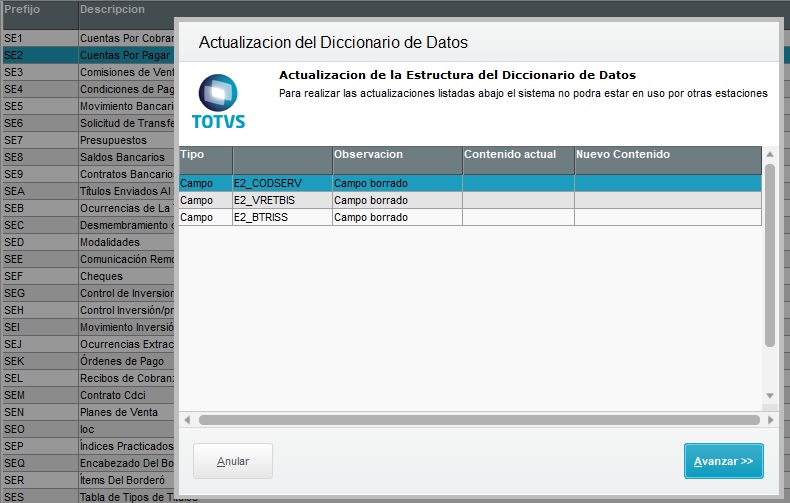Viewport: 790px width, 503px height.
Task: Select the SEK Órdenes de Pago row
Action: (88, 361)
